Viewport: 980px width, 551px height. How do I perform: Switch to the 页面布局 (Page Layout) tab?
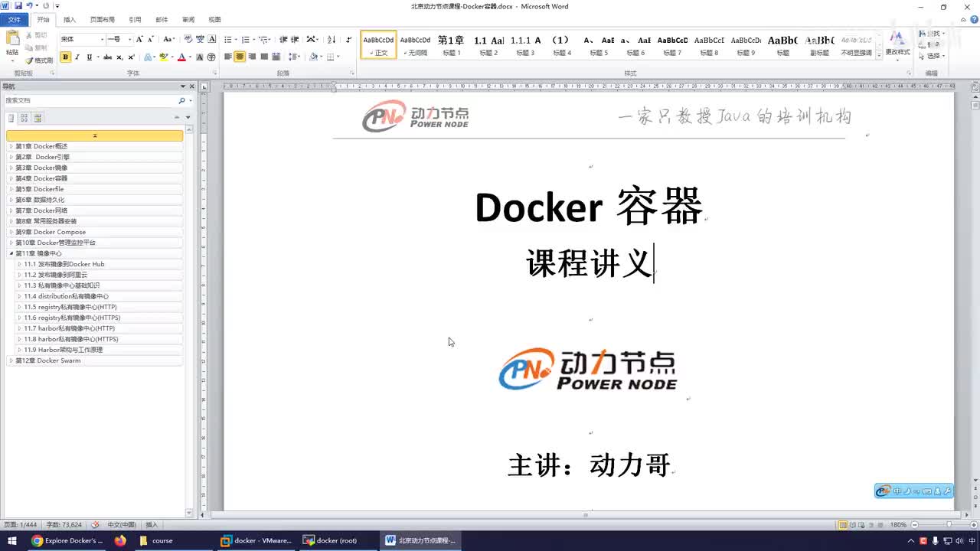tap(103, 20)
